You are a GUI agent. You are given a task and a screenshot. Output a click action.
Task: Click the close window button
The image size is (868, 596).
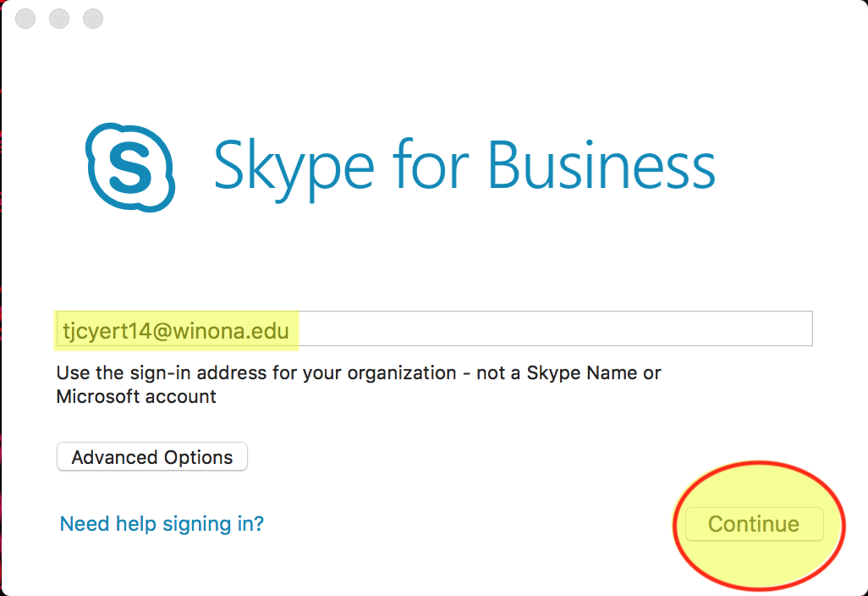point(25,19)
